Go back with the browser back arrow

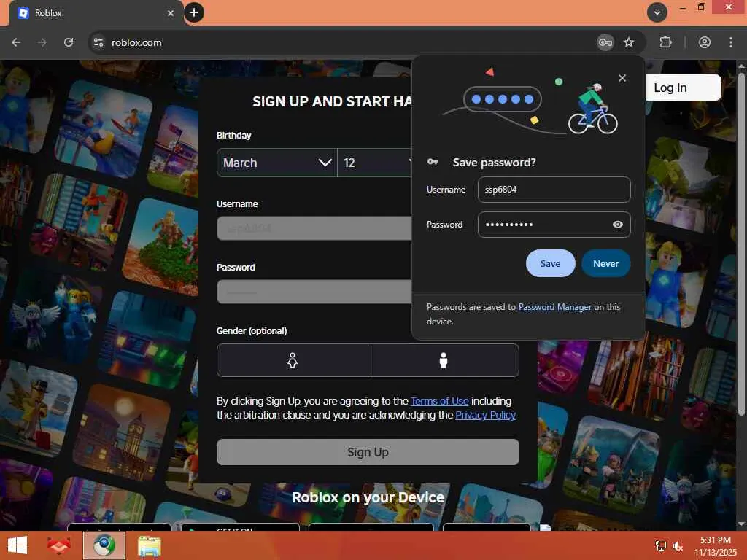[x=16, y=42]
